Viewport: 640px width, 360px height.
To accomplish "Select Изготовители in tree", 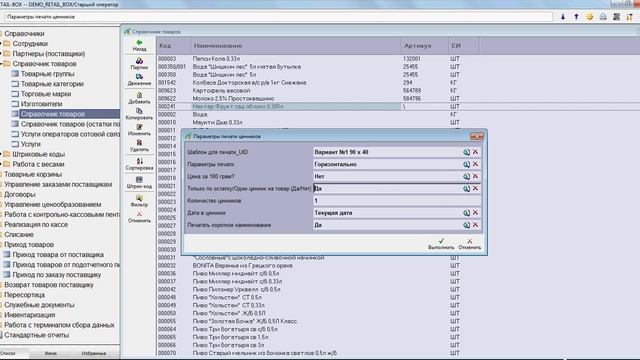I will pyautogui.click(x=42, y=104).
